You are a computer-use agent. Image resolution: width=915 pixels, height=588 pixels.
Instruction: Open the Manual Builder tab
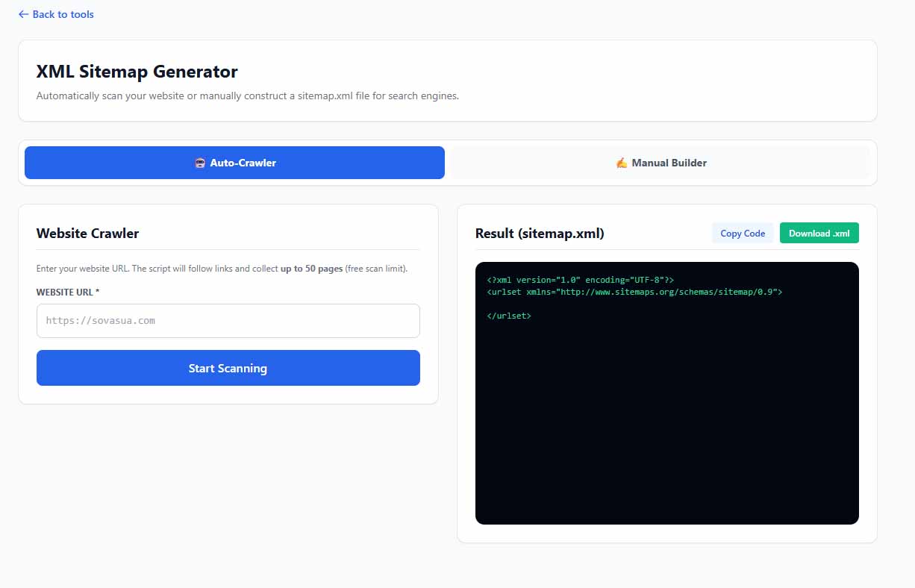click(x=661, y=163)
